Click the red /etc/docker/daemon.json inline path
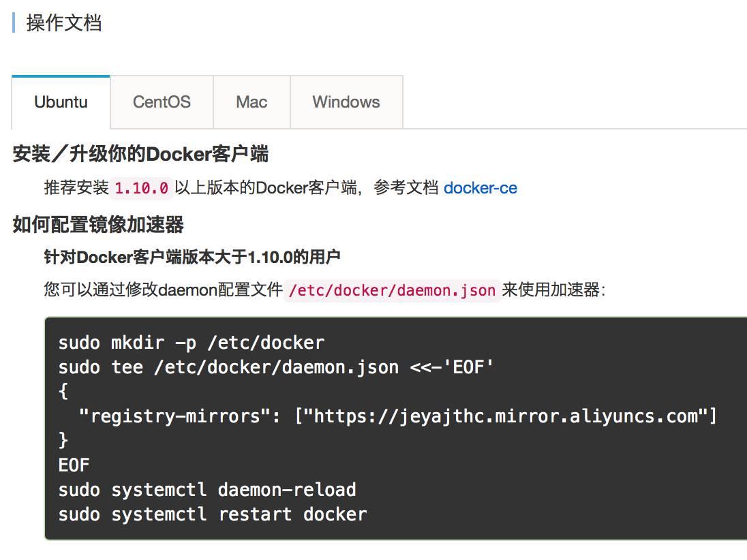Image resolution: width=747 pixels, height=560 pixels. tap(392, 290)
